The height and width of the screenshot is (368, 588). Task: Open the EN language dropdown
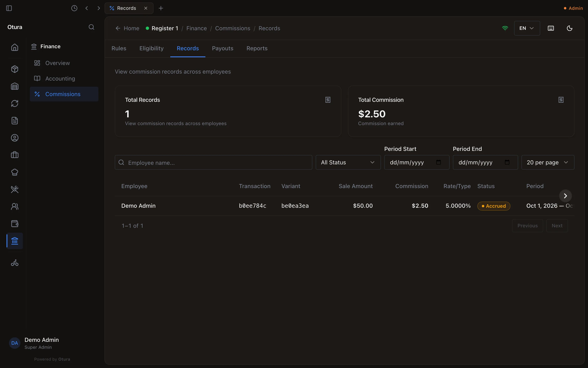pos(527,28)
